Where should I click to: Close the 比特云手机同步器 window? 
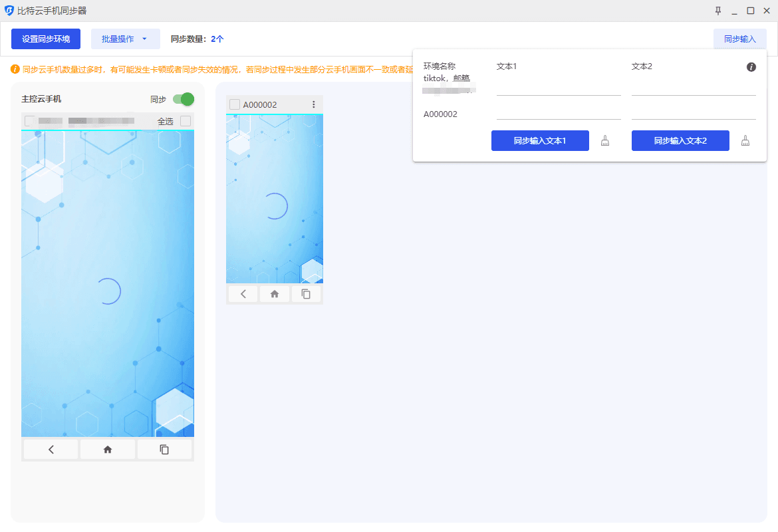coord(767,11)
